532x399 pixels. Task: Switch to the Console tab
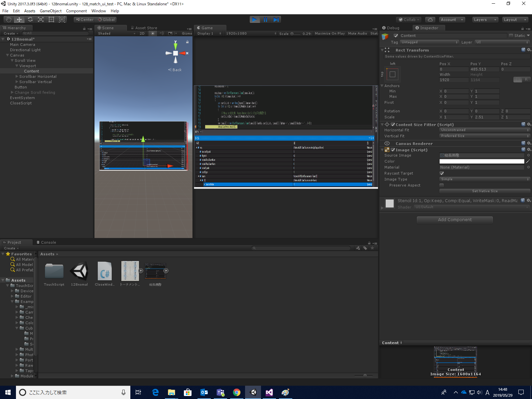coord(47,242)
